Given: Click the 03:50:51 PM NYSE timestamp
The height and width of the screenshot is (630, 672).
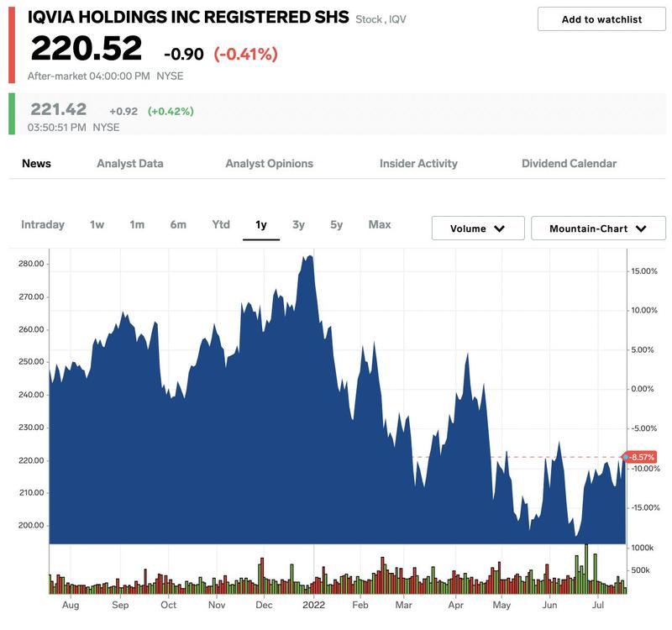Looking at the screenshot, I should 73,128.
